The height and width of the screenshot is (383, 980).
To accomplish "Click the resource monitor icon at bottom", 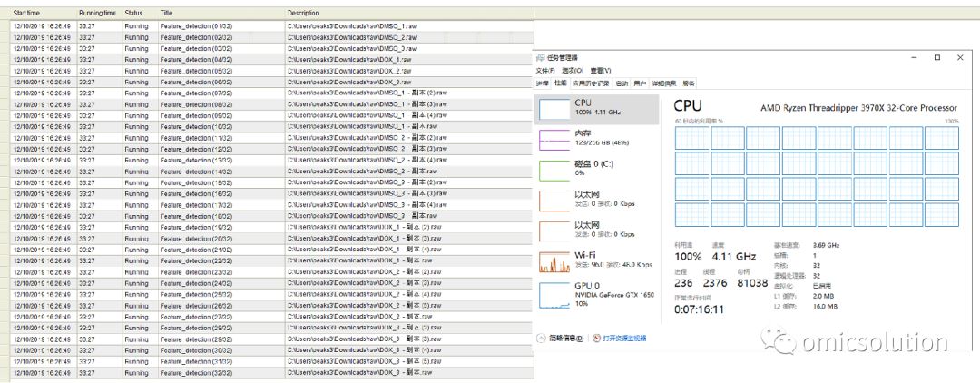I will 596,338.
